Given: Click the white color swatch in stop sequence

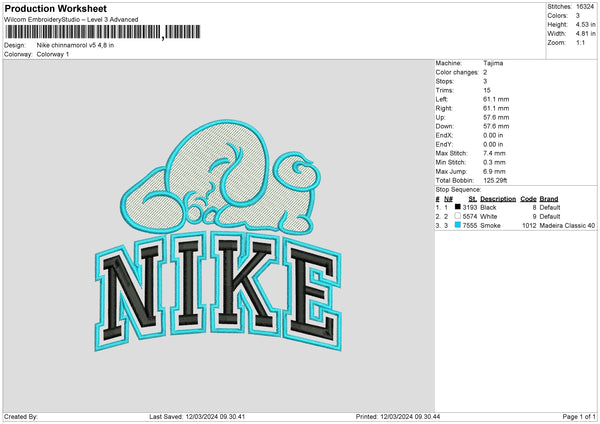Looking at the screenshot, I should click(x=458, y=216).
